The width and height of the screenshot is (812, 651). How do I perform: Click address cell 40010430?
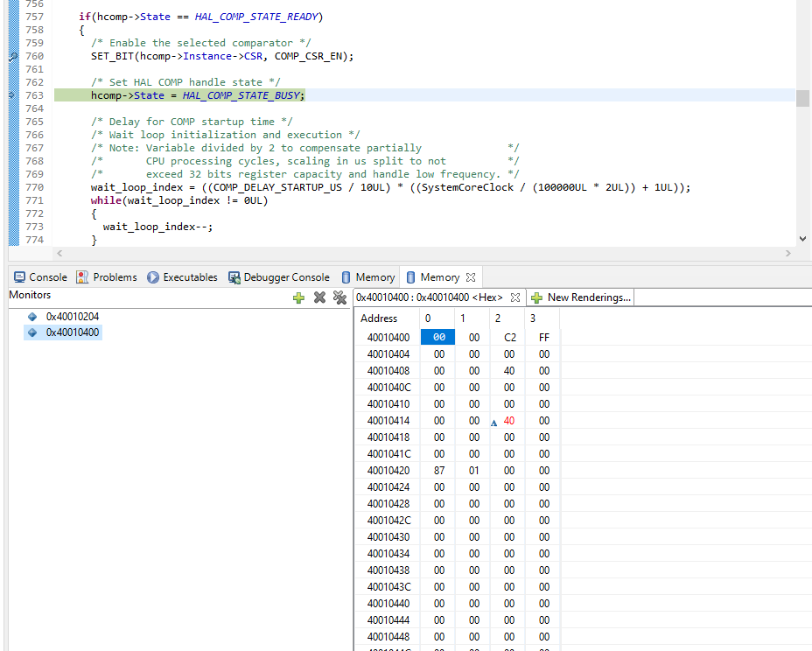[x=388, y=537]
